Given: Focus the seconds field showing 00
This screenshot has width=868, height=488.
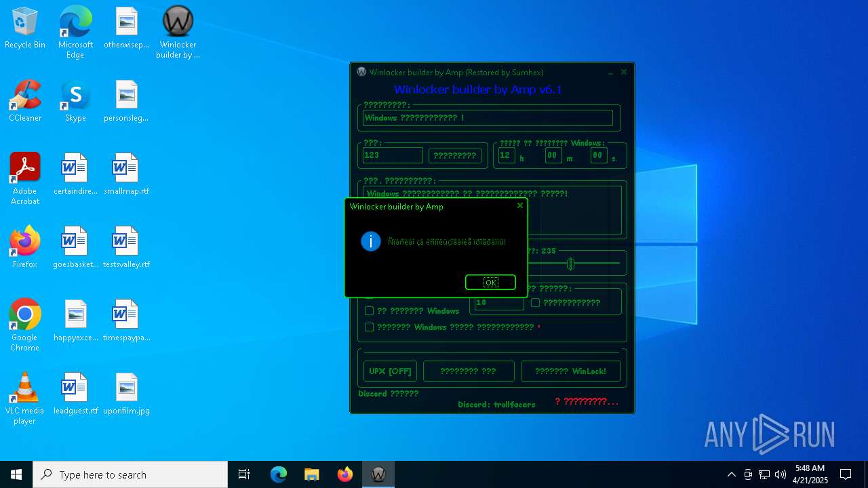Looking at the screenshot, I should 598,155.
